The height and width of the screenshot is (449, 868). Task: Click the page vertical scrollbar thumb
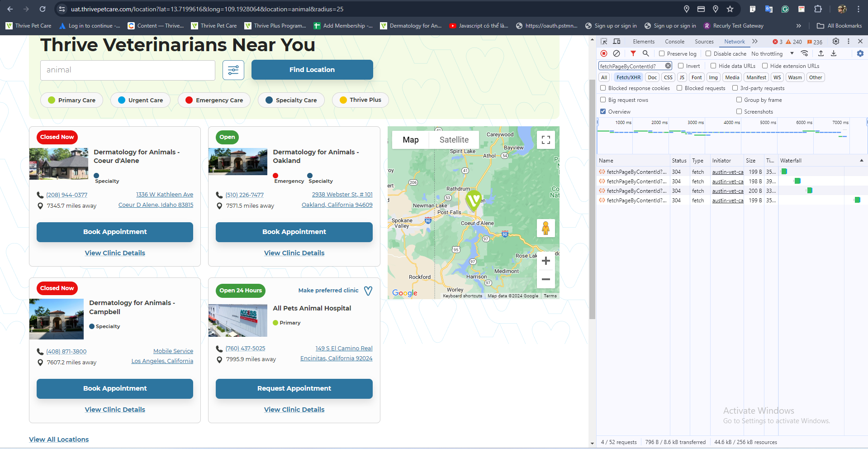pos(592,199)
